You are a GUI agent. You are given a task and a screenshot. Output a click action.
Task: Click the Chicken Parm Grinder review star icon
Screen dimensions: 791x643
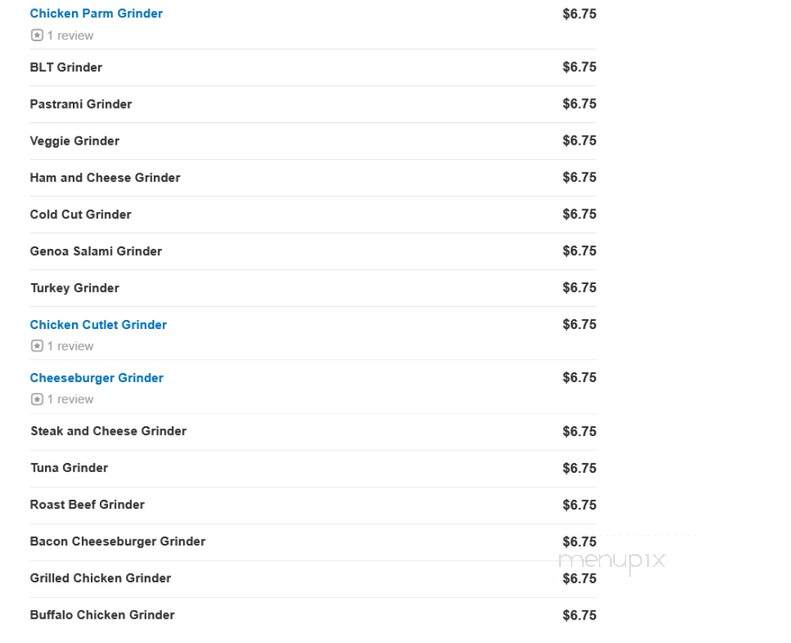tap(37, 35)
